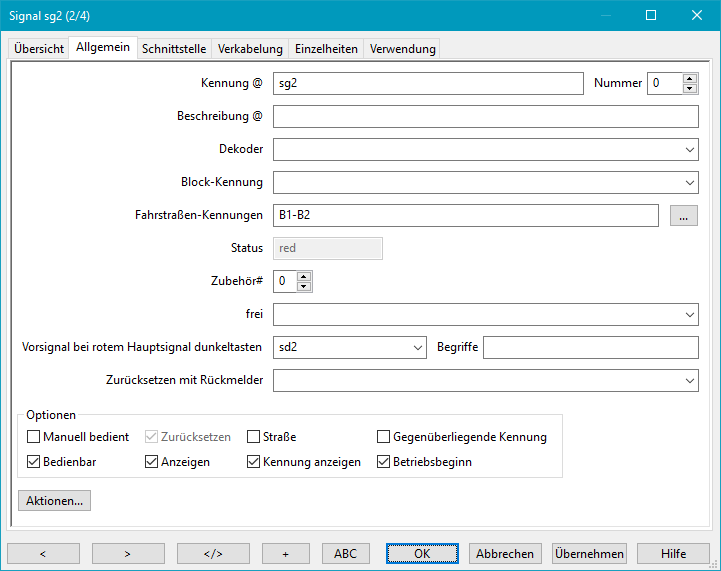Image resolution: width=721 pixels, height=571 pixels.
Task: Expand the Zurücksetzen mit Rückmelder dropdown
Action: click(x=690, y=381)
